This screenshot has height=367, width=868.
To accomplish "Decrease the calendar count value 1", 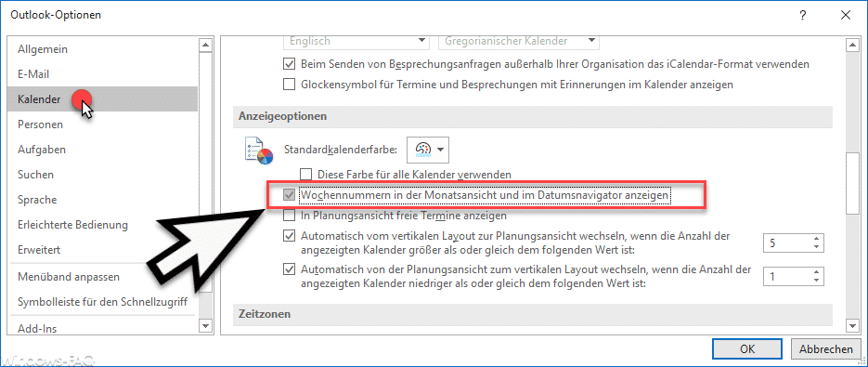I will pos(816,282).
